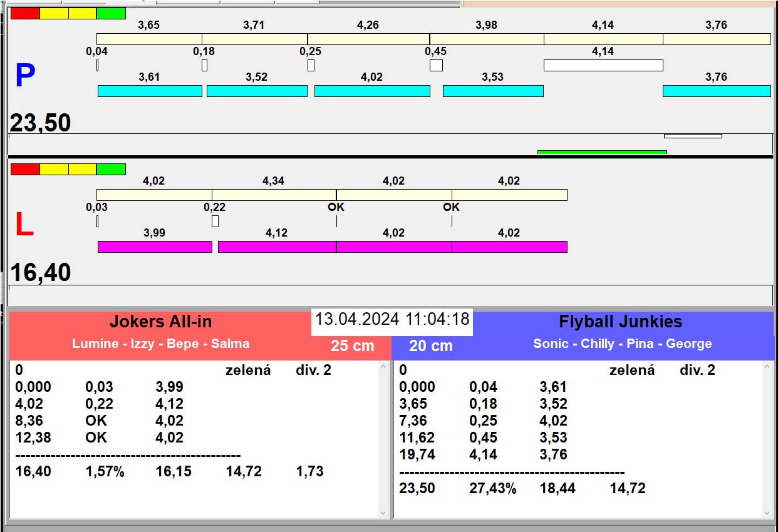Click 18,44 in the Flyball Junkies results
This screenshot has height=532, width=778.
coord(558,488)
